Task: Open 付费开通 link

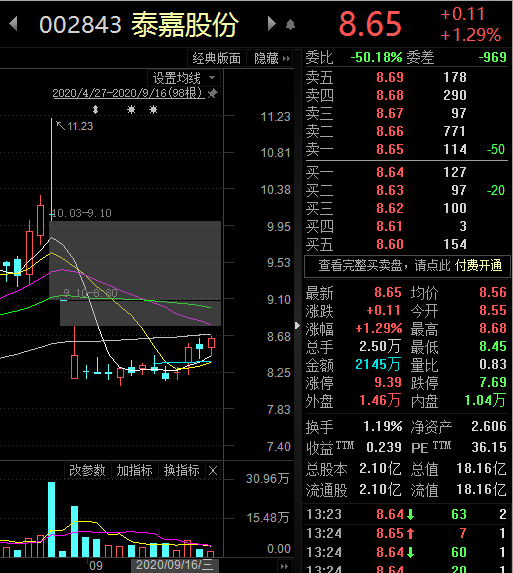Action: tap(479, 266)
